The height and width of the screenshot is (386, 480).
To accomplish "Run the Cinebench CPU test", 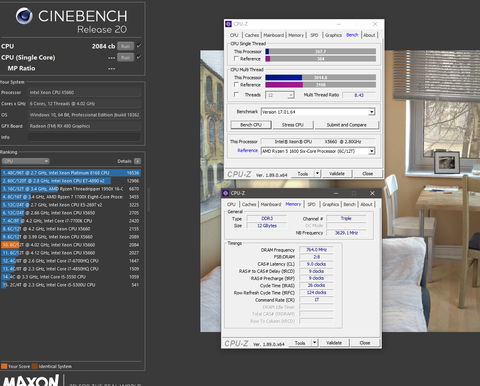I will click(125, 46).
